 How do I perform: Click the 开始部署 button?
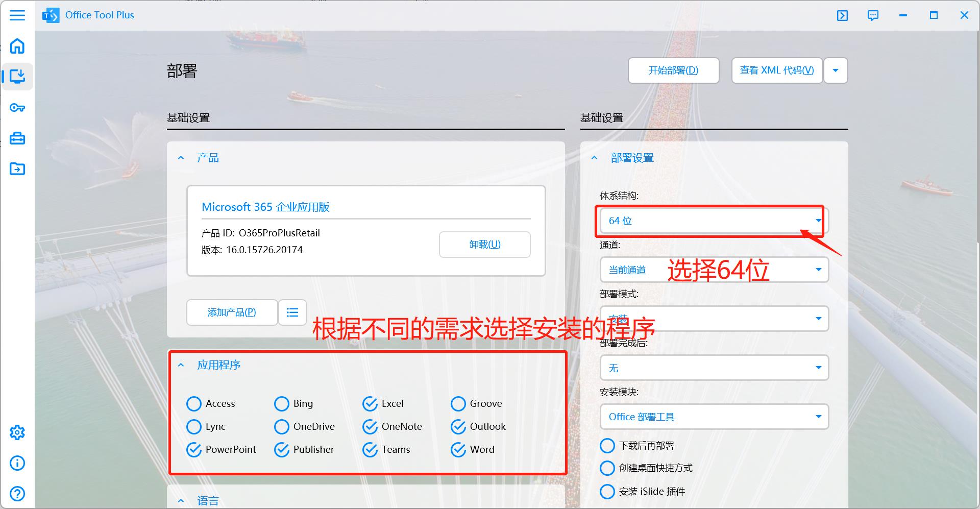(673, 70)
